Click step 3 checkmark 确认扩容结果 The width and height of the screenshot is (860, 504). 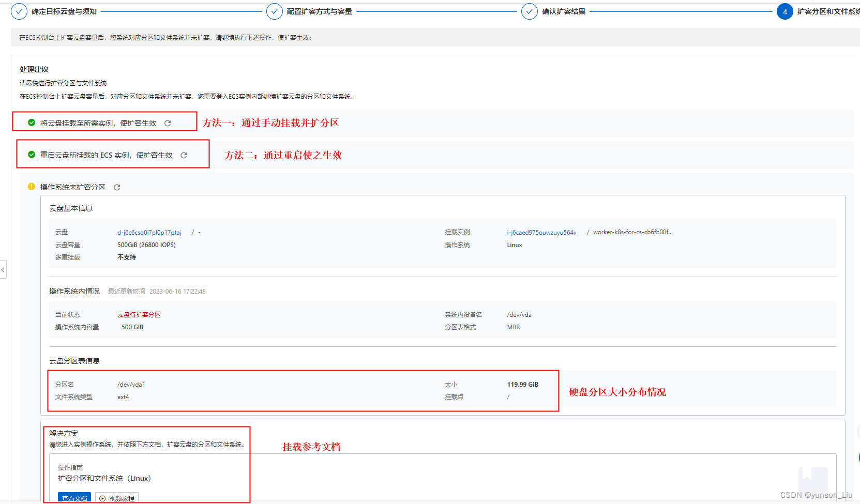click(x=530, y=11)
